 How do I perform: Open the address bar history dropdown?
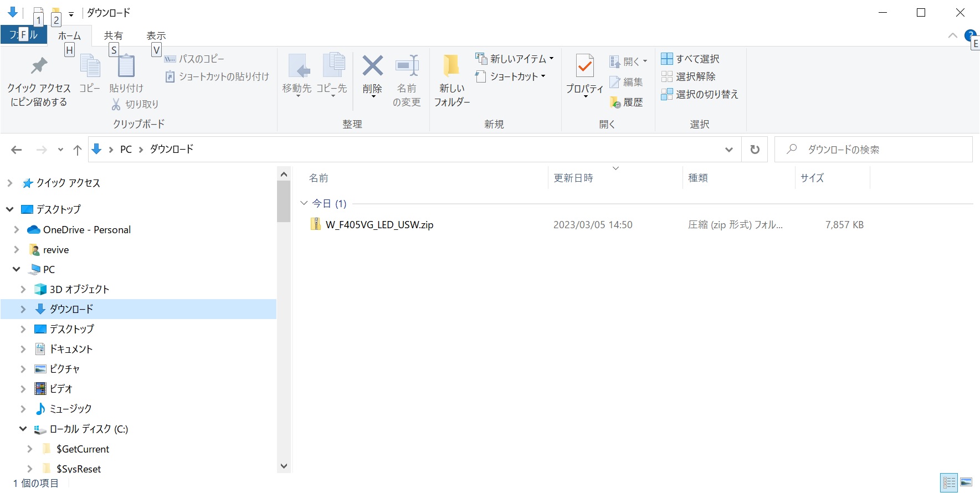[729, 150]
